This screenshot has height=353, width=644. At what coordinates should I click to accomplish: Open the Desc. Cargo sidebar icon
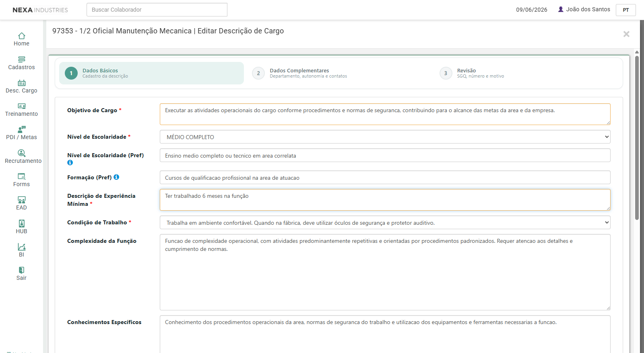22,83
